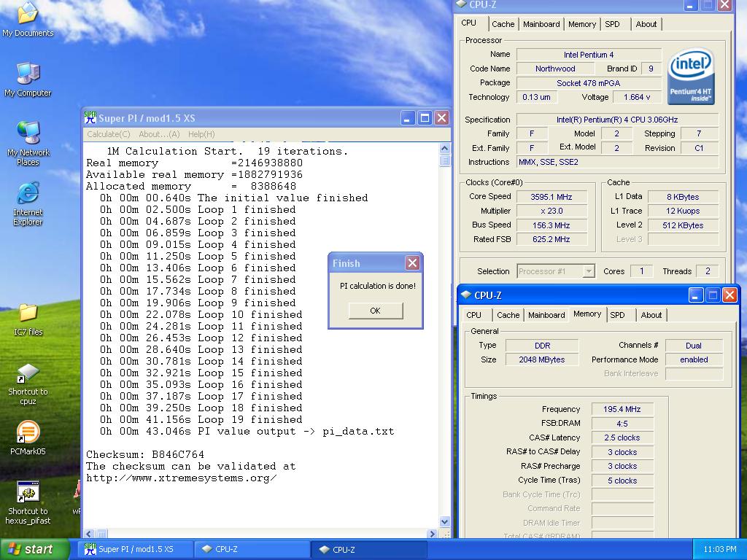
Task: Click the memory Frequency 195.4 MHz value
Action: click(622, 409)
